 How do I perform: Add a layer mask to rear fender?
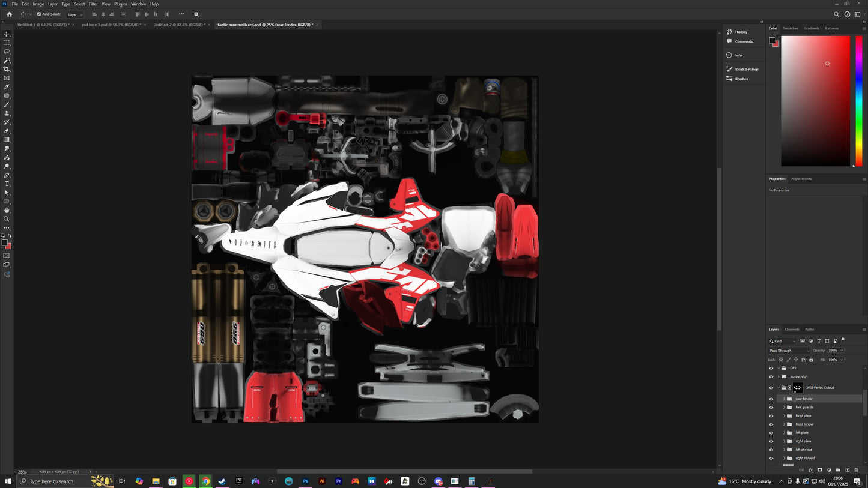[x=819, y=470]
